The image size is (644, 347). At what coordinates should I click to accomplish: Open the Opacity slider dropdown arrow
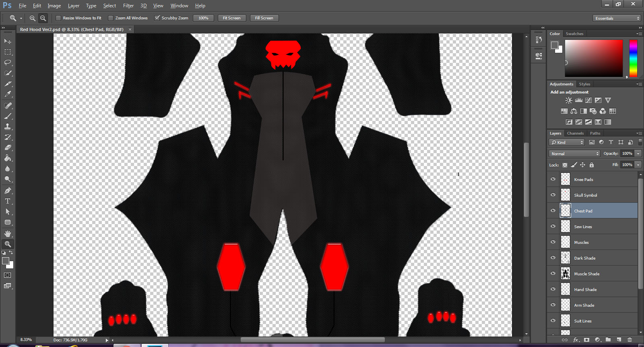click(638, 154)
